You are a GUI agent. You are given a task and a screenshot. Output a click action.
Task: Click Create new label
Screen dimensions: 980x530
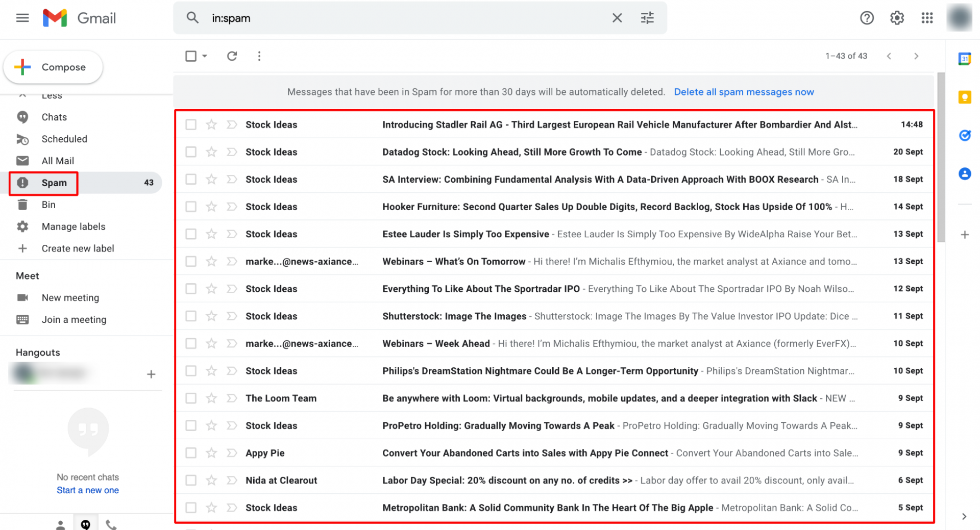(78, 249)
